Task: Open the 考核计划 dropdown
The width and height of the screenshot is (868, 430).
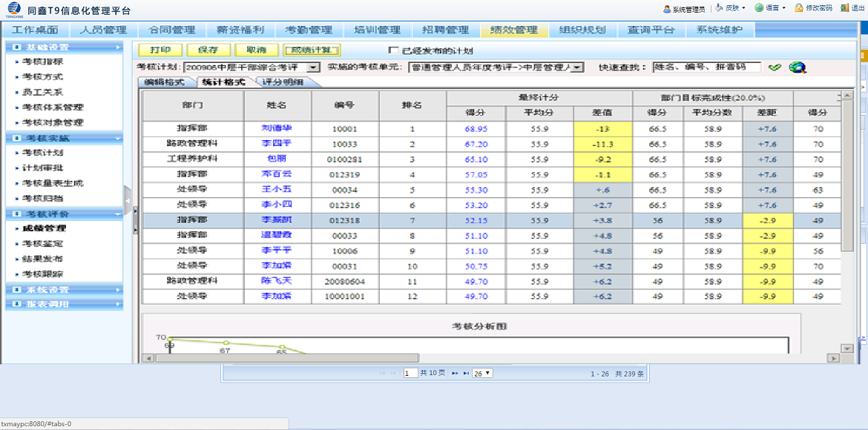Action: coord(313,67)
